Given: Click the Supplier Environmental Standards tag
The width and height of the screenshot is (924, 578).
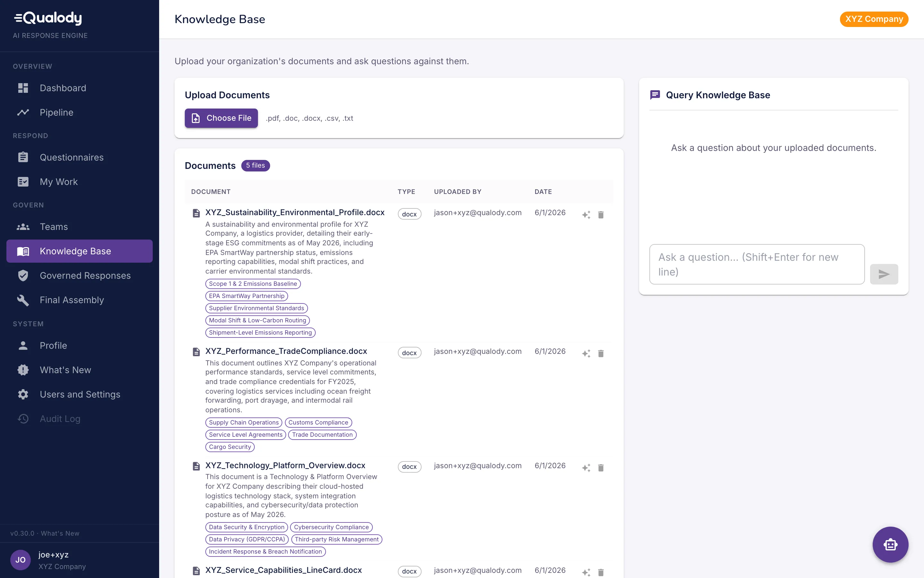Looking at the screenshot, I should pos(257,308).
